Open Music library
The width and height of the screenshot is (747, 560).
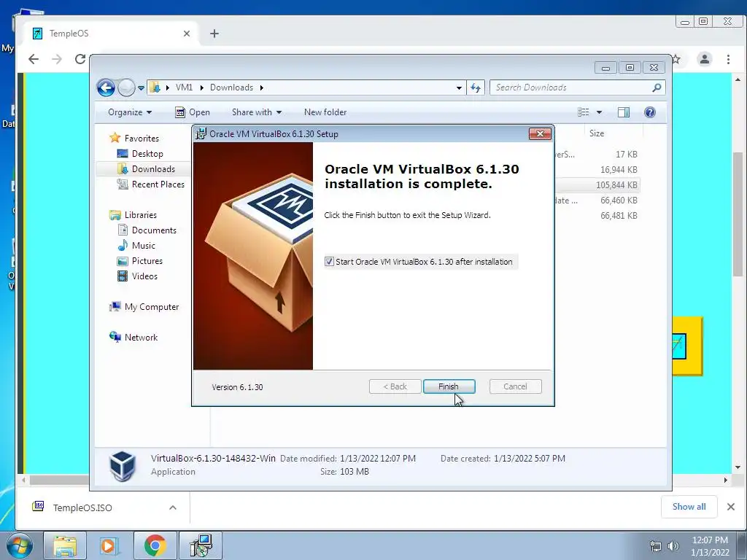pyautogui.click(x=144, y=246)
